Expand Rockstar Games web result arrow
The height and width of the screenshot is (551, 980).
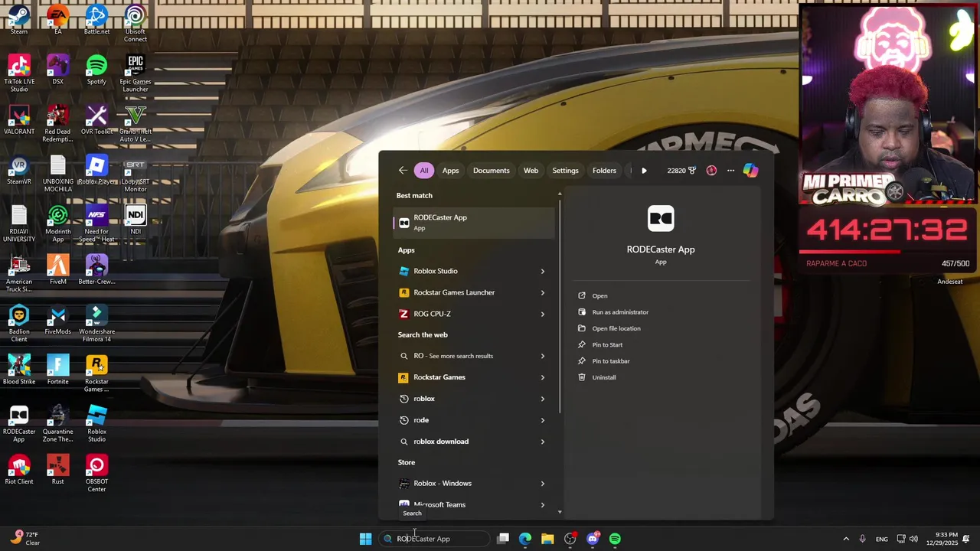click(543, 377)
